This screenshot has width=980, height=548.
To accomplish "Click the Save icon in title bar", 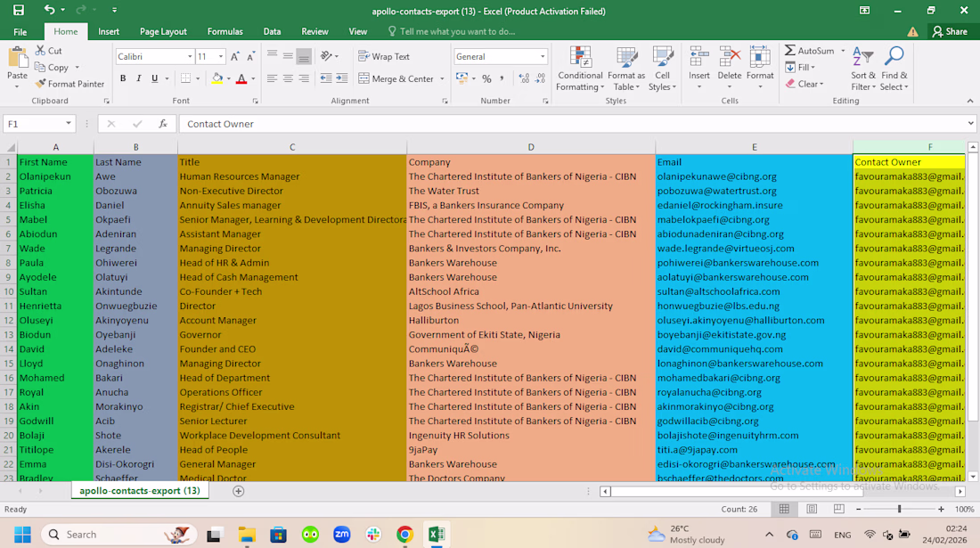I will coord(19,10).
